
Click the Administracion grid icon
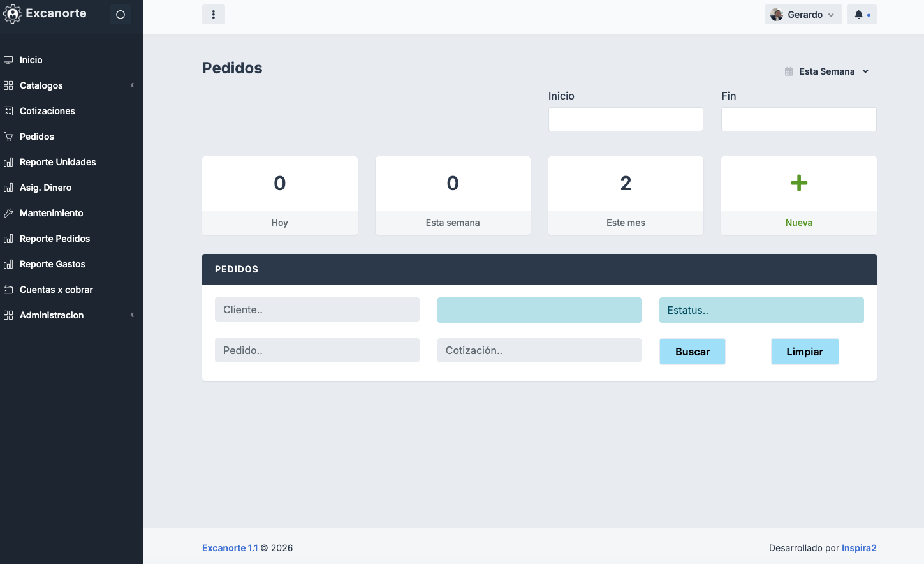tap(8, 315)
